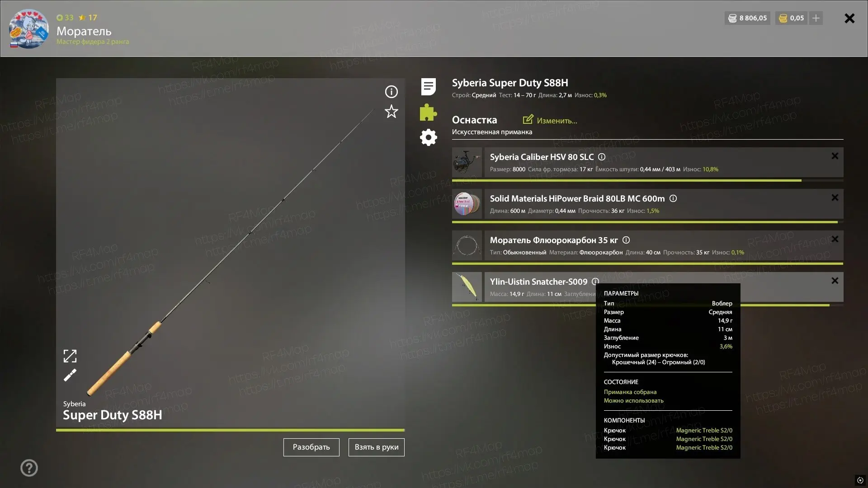This screenshot has height=488, width=868.
Task: Click the fluorocarbon leader thumbnail
Action: pos(467,245)
